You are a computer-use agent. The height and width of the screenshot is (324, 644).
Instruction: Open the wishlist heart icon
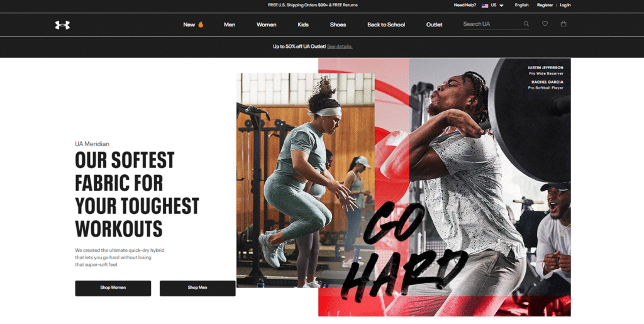545,24
